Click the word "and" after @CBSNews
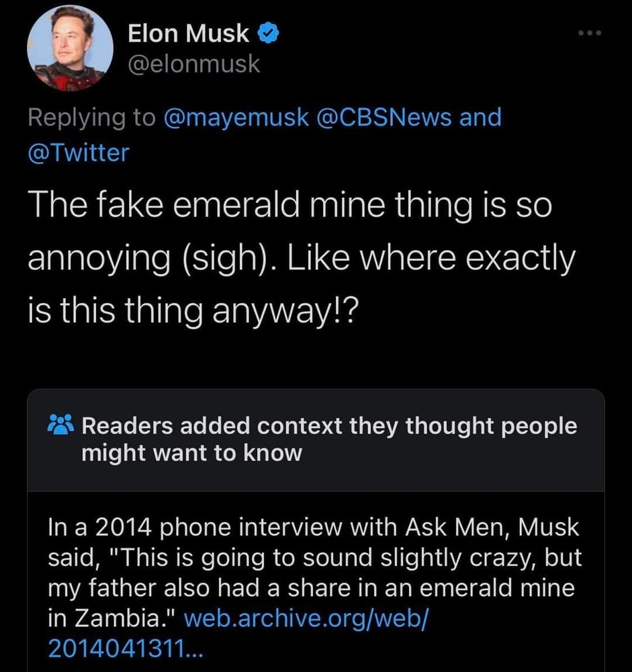Viewport: 632px width, 672px height. tap(480, 118)
